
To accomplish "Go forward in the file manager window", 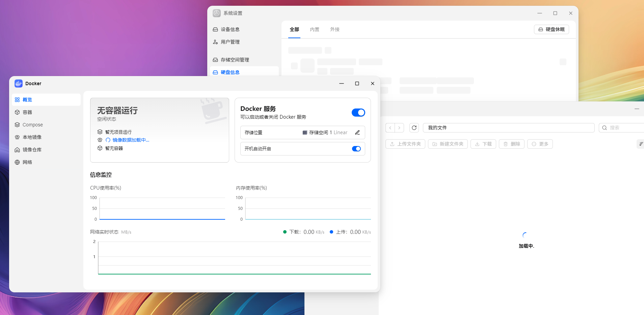I will point(399,128).
